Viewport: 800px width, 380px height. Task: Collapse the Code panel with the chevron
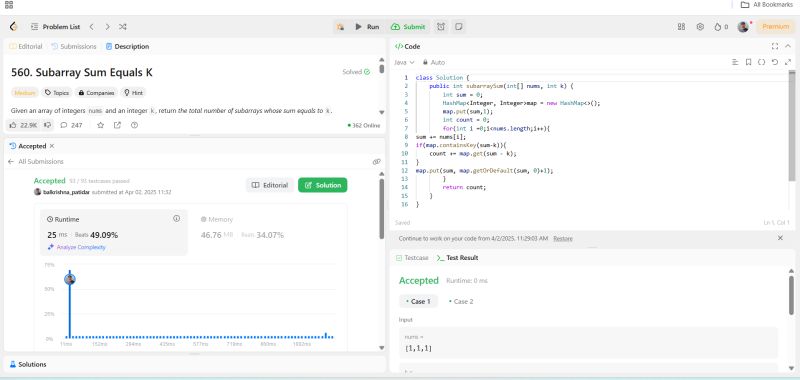coord(788,46)
